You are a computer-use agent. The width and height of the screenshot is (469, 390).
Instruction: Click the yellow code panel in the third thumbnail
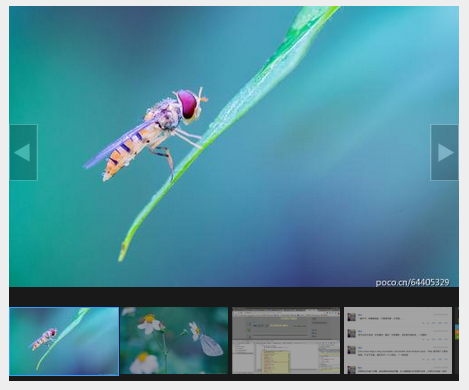click(275, 362)
